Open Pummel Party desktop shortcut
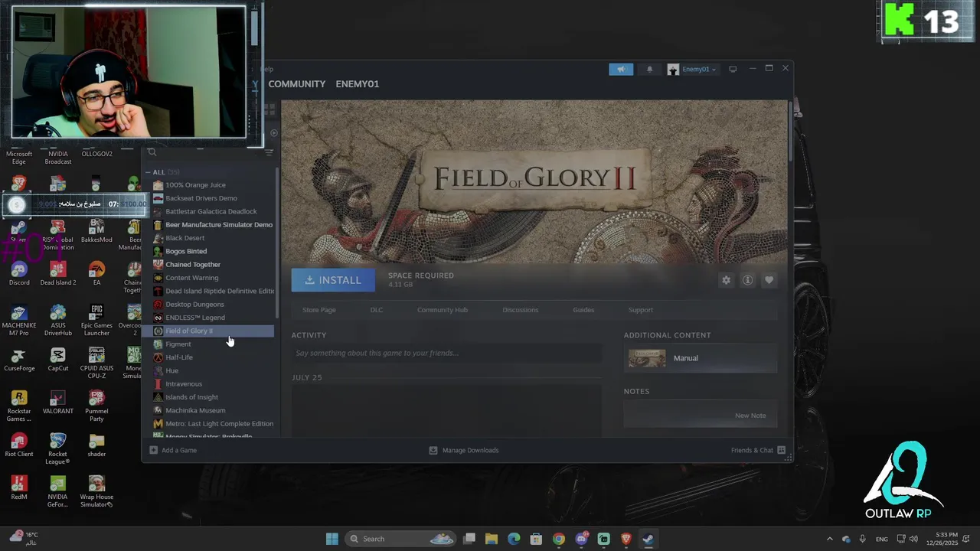 click(x=96, y=406)
